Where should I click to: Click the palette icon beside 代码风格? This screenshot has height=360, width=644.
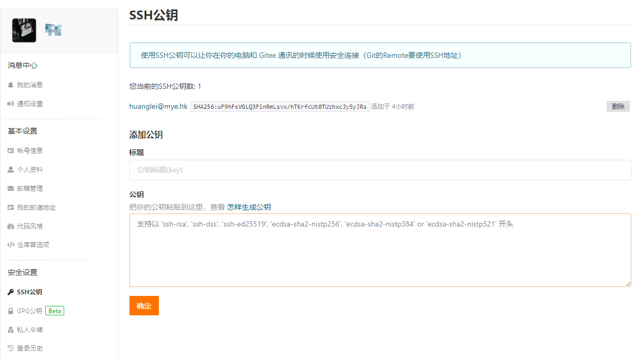[11, 226]
